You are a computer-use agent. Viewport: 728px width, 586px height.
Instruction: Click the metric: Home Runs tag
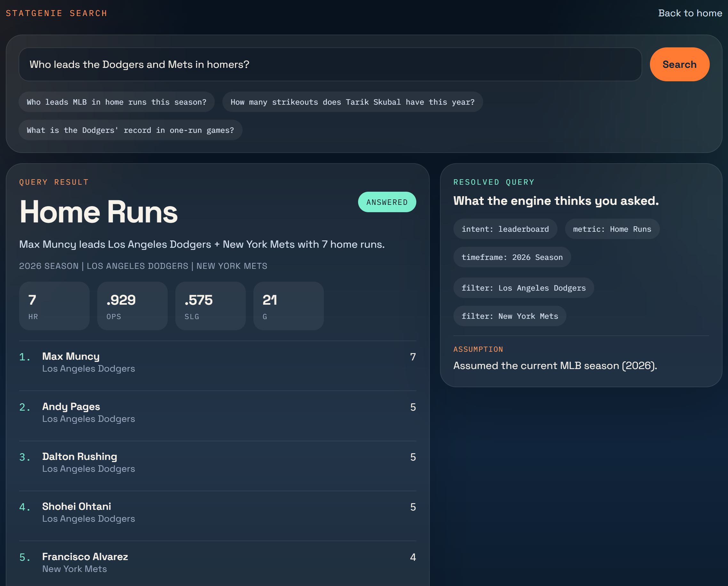pyautogui.click(x=612, y=229)
